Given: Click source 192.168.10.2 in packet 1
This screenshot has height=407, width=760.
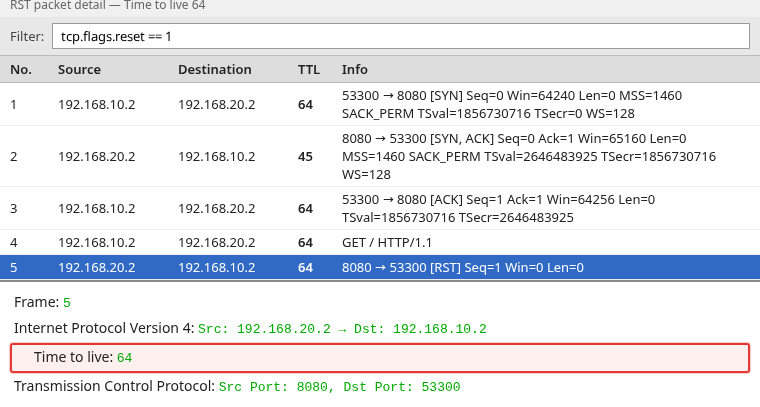Looking at the screenshot, I should pos(96,105).
